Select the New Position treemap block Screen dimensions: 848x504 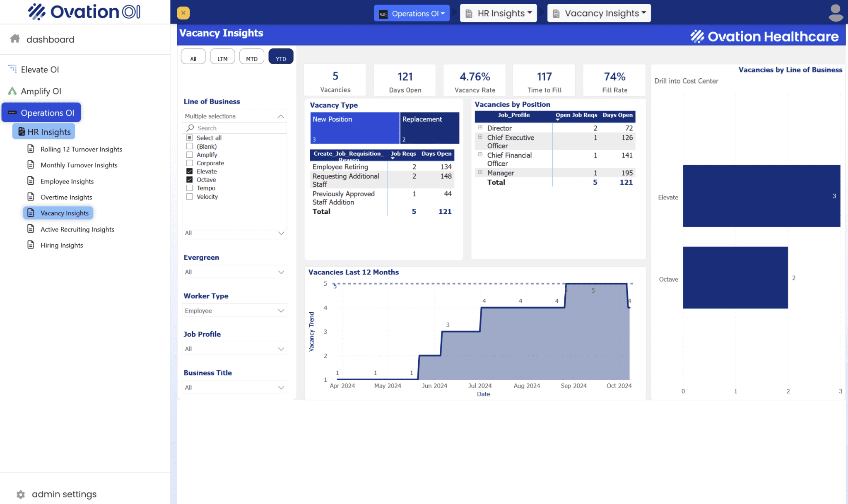coord(354,128)
